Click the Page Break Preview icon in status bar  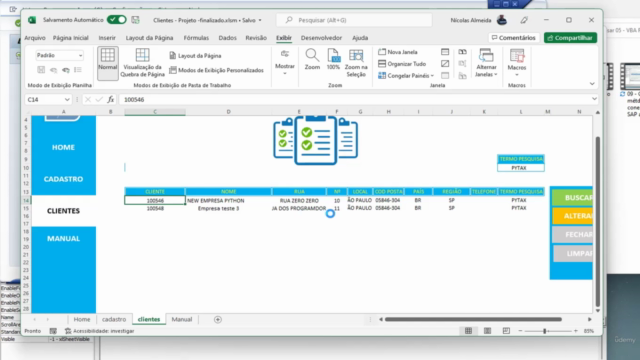point(506,331)
